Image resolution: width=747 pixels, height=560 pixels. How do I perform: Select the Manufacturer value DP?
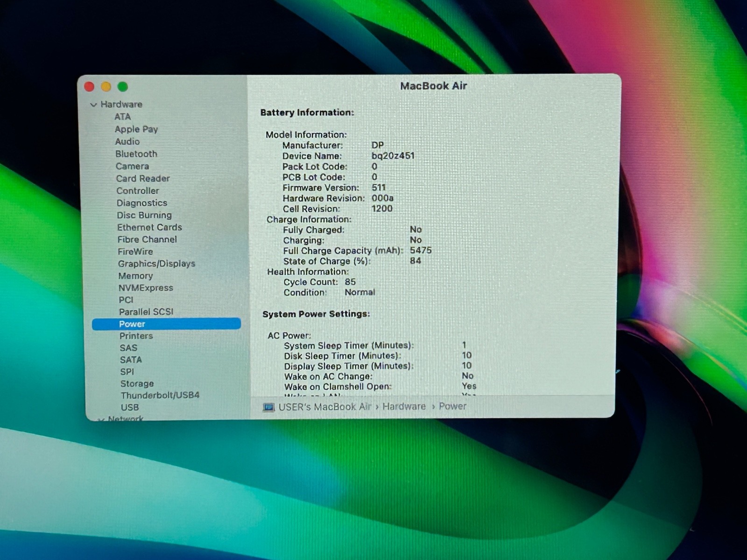[x=378, y=145]
